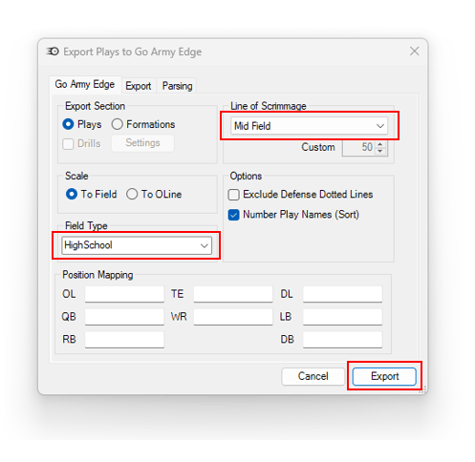Click the Export button
This screenshot has width=475, height=462.
click(384, 376)
